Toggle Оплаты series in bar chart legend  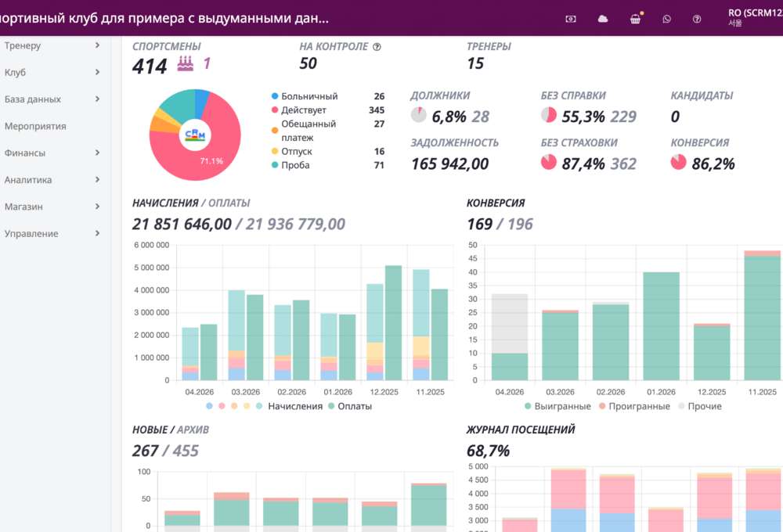pos(350,406)
